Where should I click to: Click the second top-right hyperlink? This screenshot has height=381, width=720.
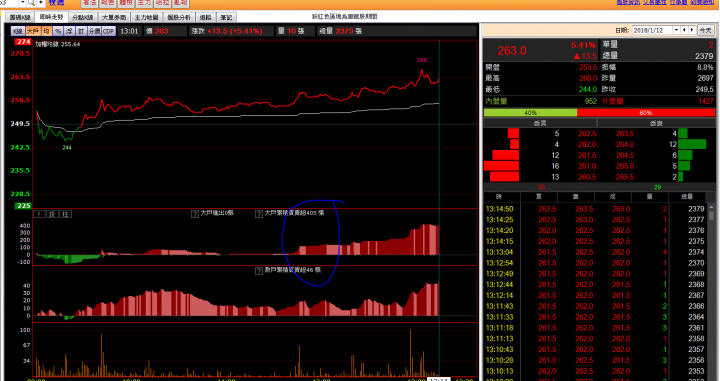655,2
